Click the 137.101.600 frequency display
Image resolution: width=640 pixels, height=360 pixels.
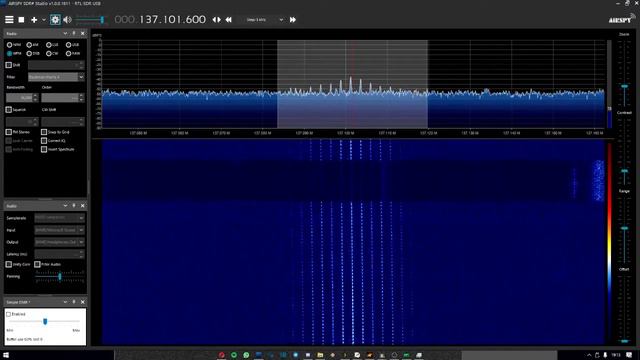tap(172, 20)
